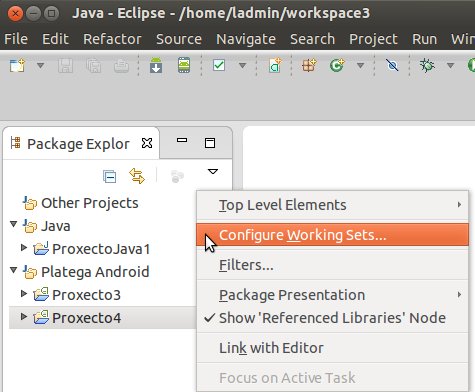The height and width of the screenshot is (392, 475).
Task: Collapse the Platega Android working set
Action: tap(14, 270)
